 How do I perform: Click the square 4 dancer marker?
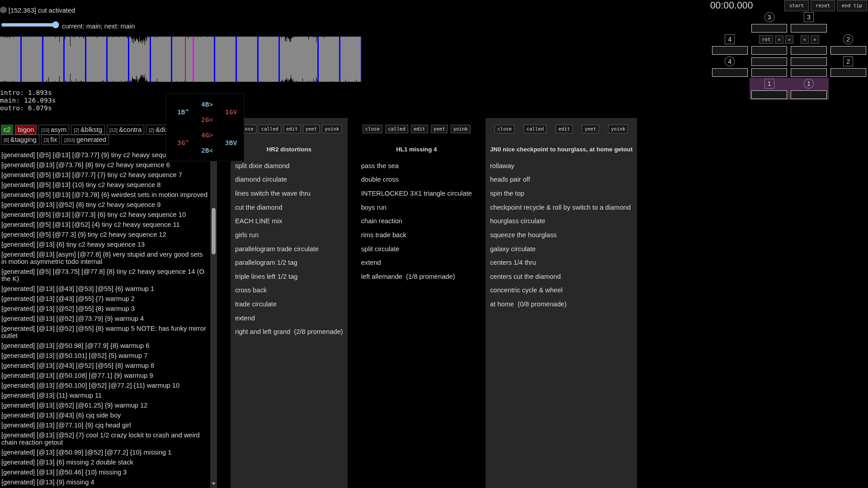point(729,39)
